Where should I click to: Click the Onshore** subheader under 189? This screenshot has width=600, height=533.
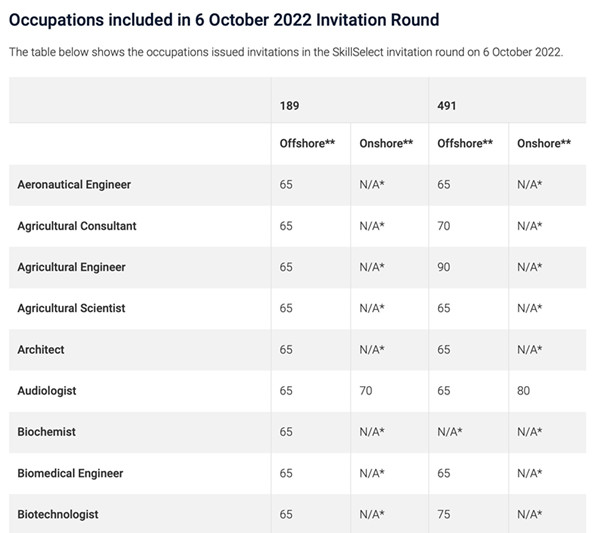(386, 143)
